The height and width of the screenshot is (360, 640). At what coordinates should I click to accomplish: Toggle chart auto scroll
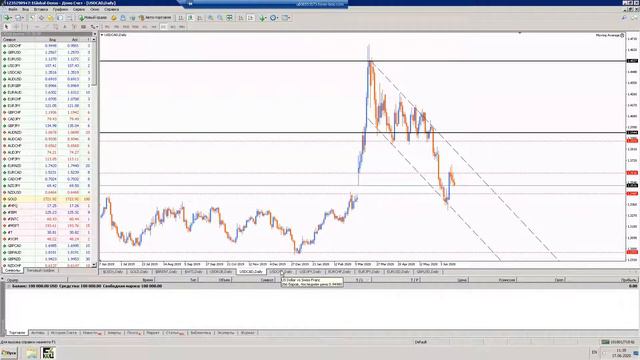pyautogui.click(x=241, y=18)
